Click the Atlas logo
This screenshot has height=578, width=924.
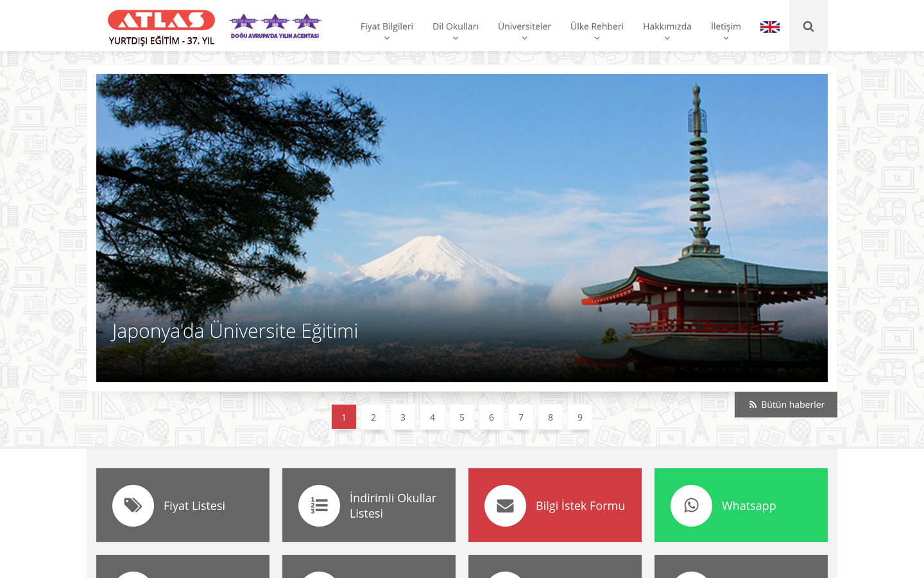click(x=161, y=27)
